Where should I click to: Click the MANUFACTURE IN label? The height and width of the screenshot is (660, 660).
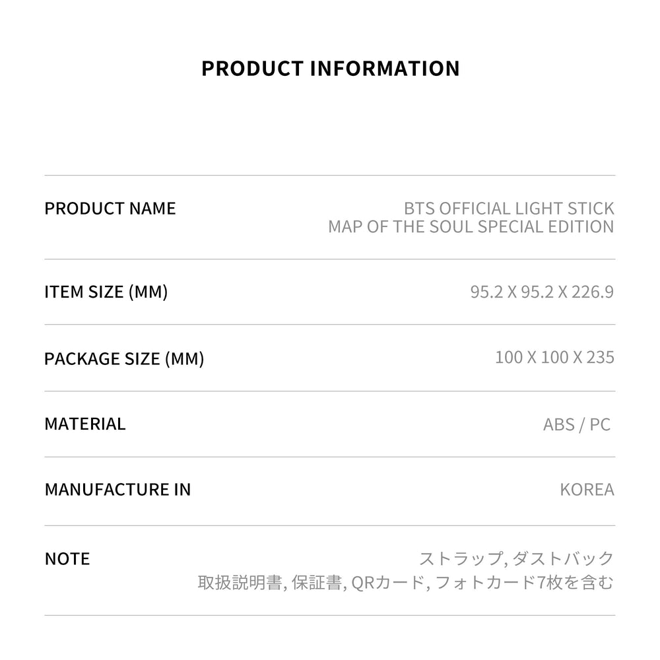117,490
